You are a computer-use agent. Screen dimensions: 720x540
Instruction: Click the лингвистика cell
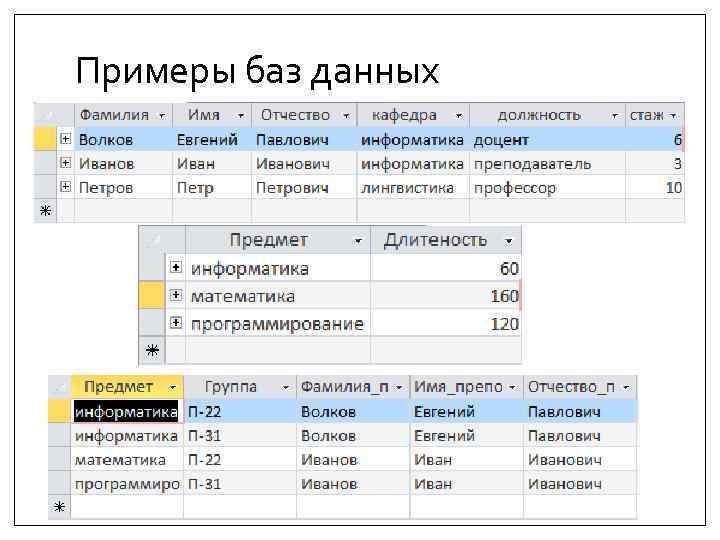(x=413, y=187)
